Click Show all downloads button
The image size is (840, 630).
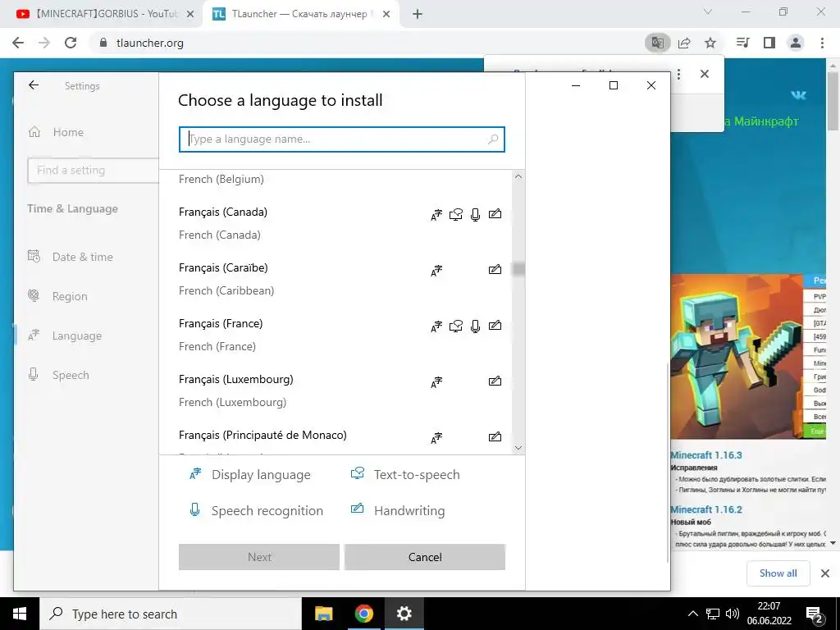point(778,573)
